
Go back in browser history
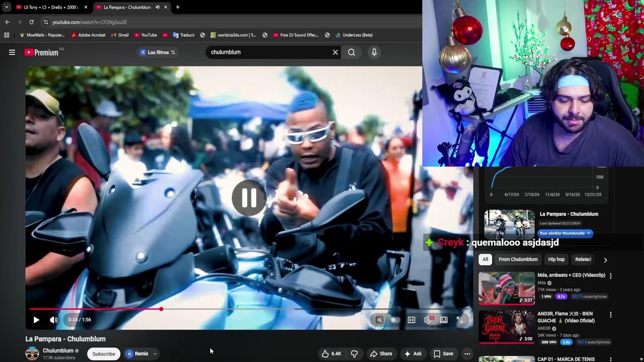point(7,22)
